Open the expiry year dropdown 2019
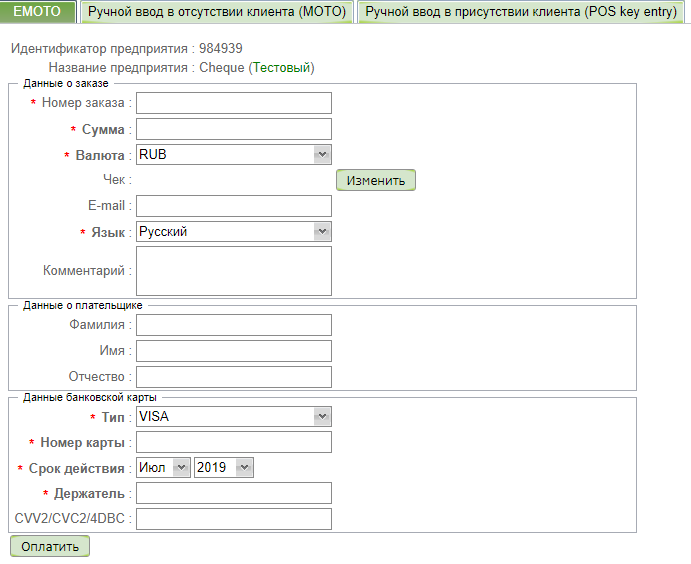Viewport: 691px width, 564px height. 224,467
